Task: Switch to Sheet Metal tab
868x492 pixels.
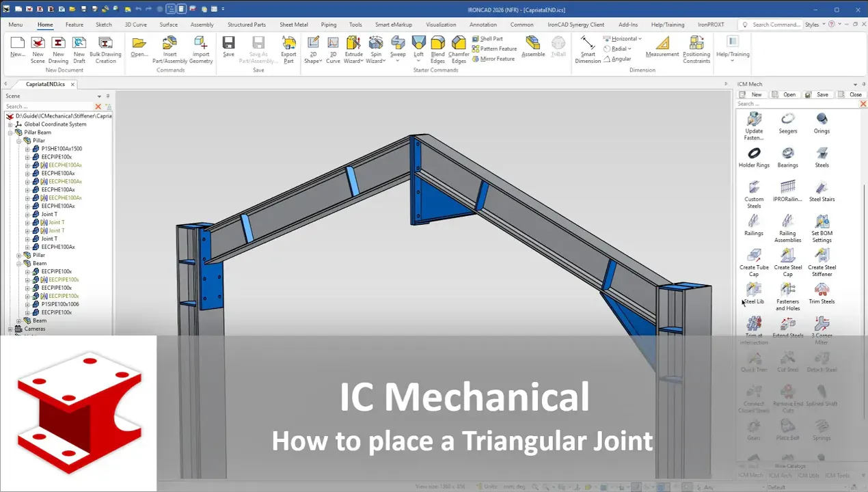Action: tap(294, 25)
